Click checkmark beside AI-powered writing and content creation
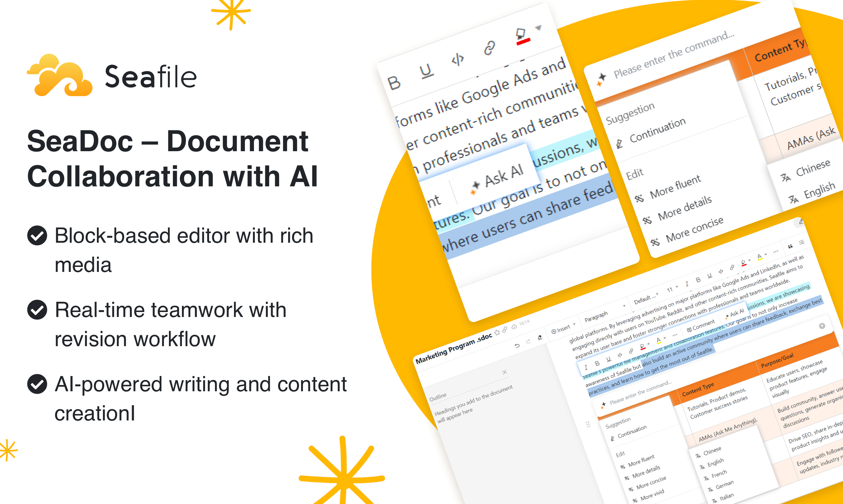843x504 pixels. (37, 384)
